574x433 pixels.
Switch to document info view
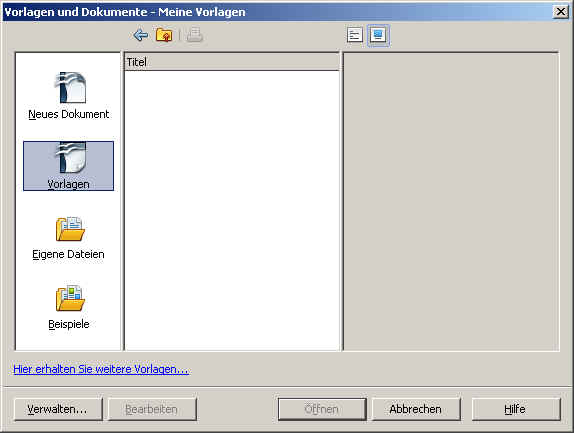coord(355,35)
